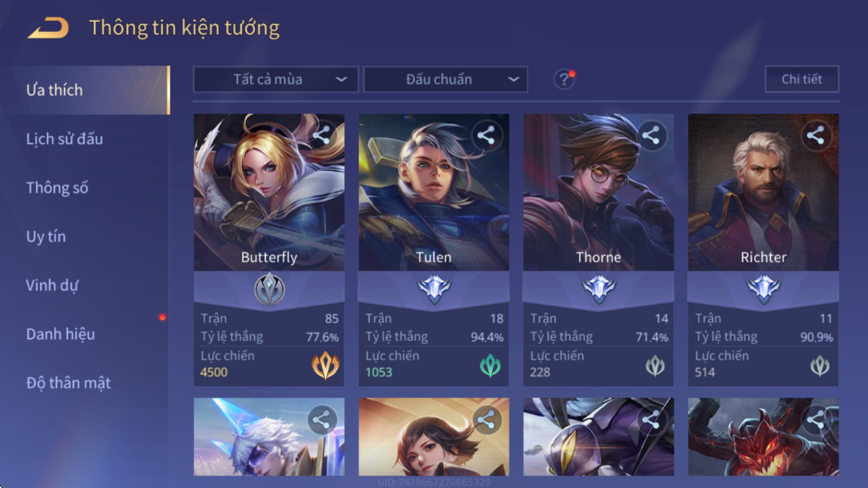Switch to the Lịch sử đấu tab
The image size is (868, 488).
[x=64, y=139]
